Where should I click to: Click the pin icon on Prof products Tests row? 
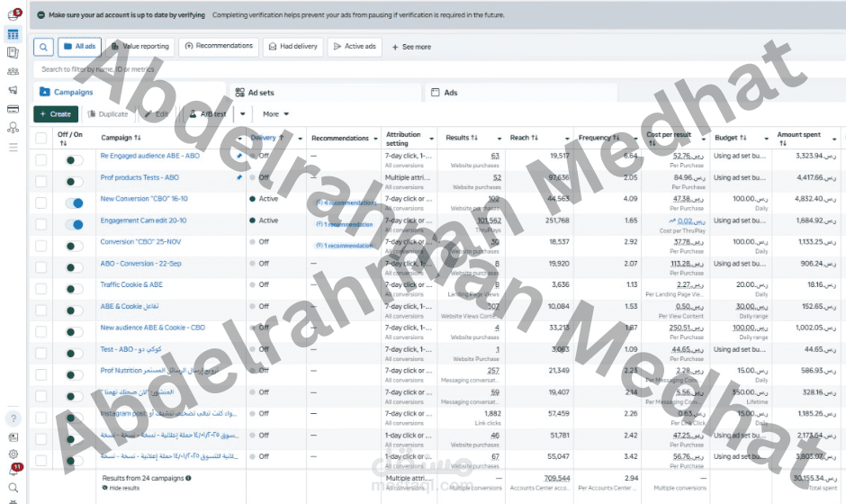[239, 177]
